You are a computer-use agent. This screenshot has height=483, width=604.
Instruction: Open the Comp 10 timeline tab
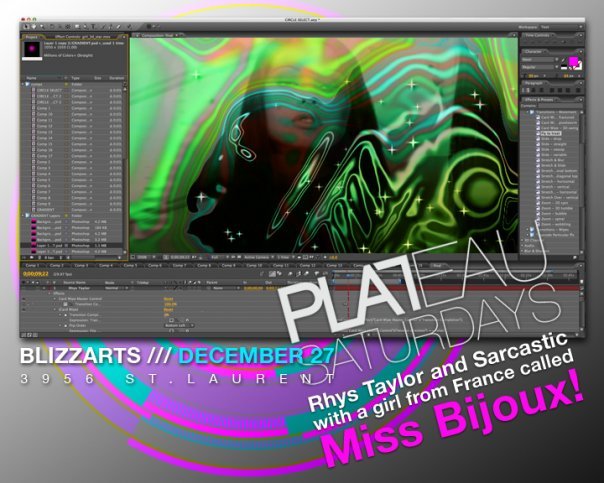coord(254,265)
